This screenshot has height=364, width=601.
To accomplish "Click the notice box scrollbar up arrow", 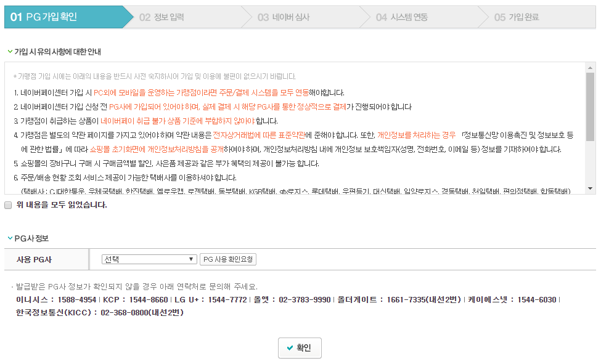I will (591, 68).
